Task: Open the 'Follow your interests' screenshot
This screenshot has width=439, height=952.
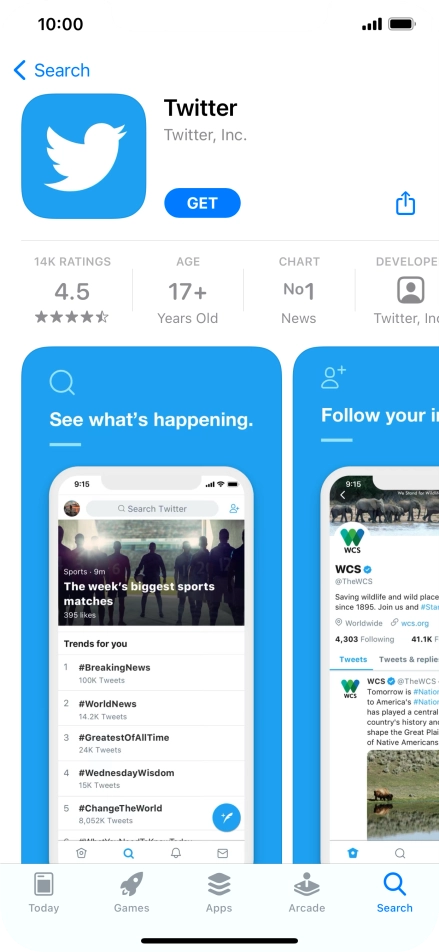Action: point(366,605)
